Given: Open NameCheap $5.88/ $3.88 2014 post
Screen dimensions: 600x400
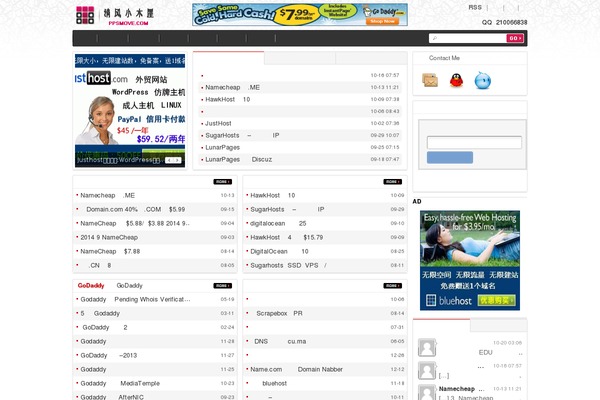Looking at the screenshot, I should [x=135, y=223].
